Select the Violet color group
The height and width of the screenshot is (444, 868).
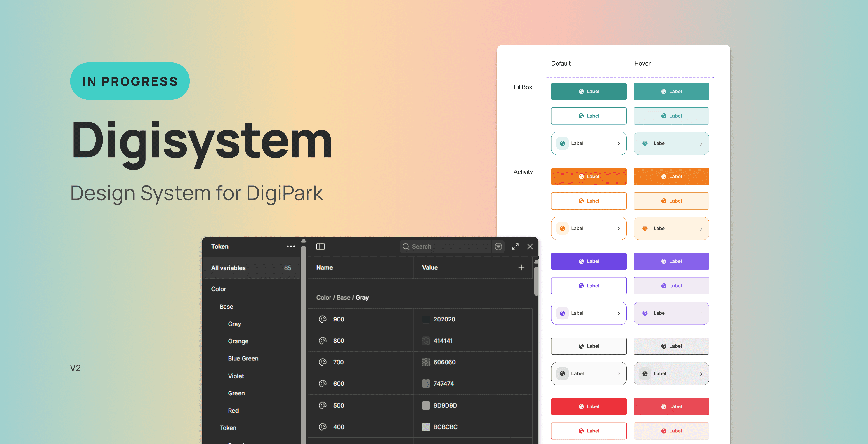pyautogui.click(x=236, y=376)
